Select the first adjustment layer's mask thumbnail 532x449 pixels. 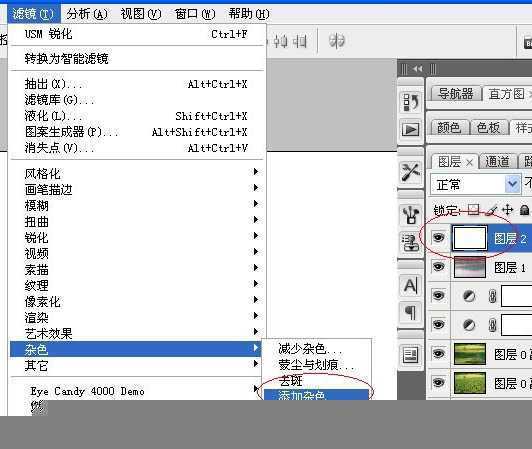point(516,296)
